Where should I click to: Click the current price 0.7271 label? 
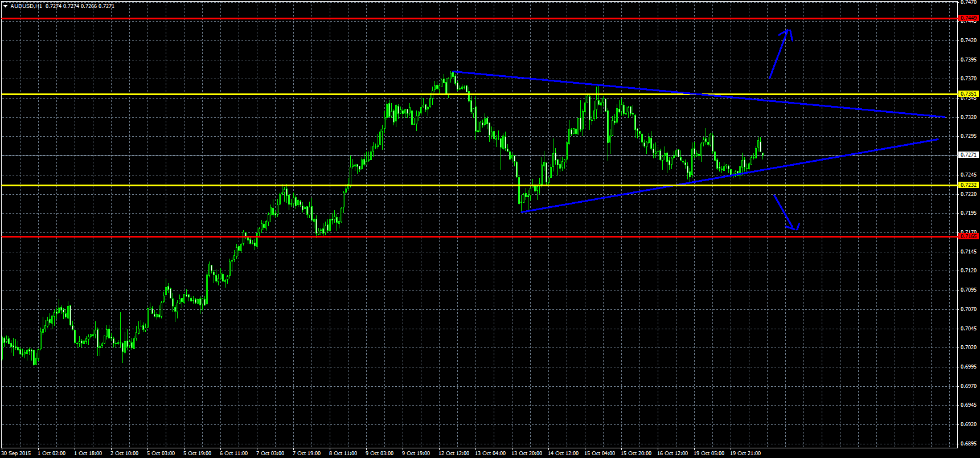[x=969, y=155]
